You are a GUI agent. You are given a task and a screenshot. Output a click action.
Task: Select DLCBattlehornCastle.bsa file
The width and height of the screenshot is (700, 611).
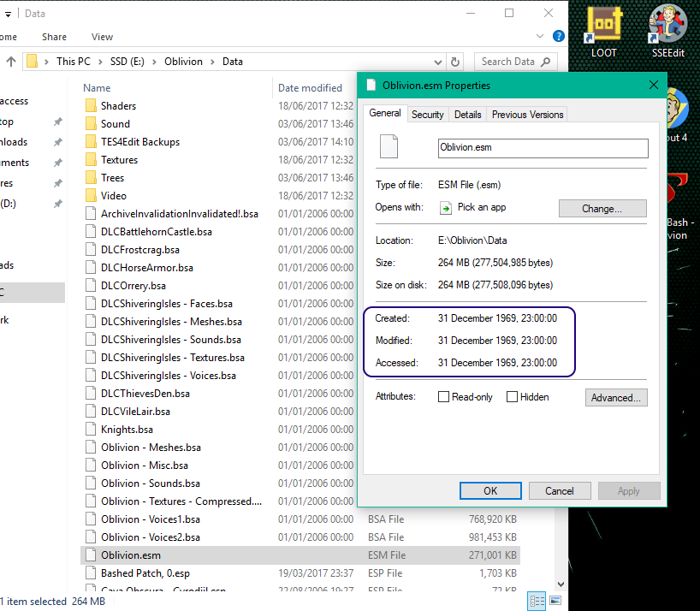click(x=157, y=232)
